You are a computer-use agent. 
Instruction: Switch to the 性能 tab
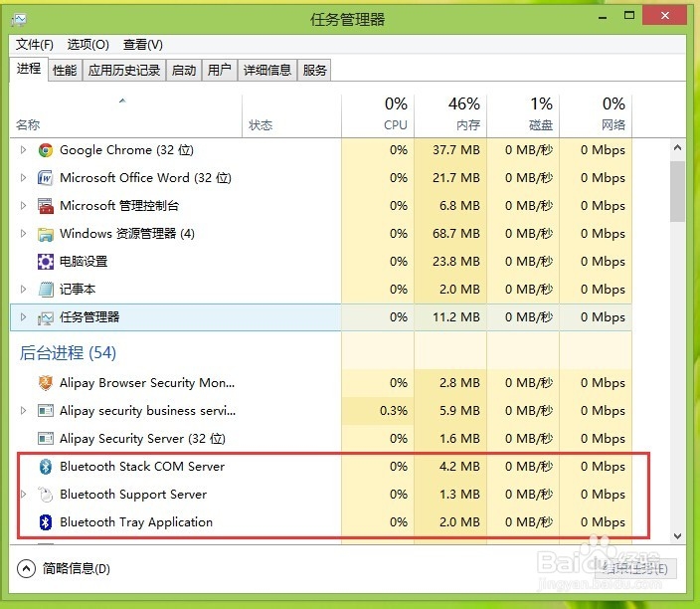(x=65, y=70)
